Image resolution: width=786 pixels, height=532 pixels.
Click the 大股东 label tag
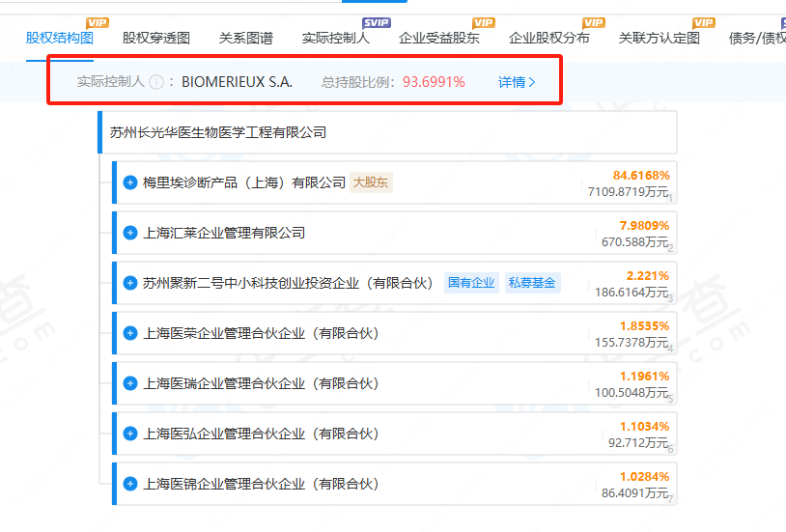point(371,182)
